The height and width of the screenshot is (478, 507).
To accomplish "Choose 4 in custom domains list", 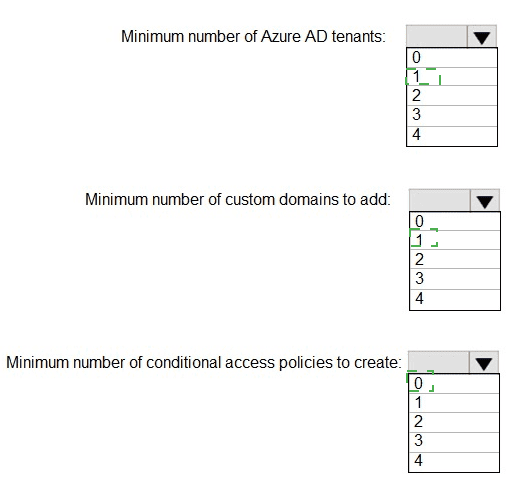I will click(x=455, y=300).
